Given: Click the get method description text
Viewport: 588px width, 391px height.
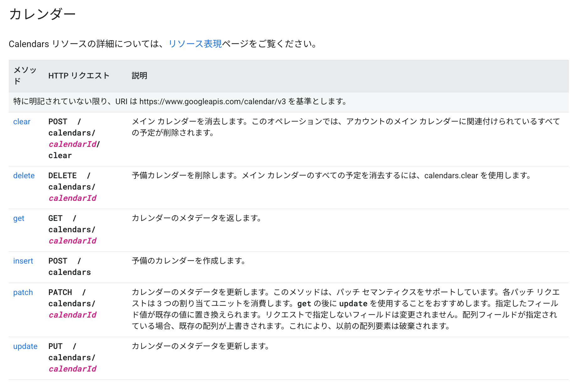Looking at the screenshot, I should click(x=197, y=218).
